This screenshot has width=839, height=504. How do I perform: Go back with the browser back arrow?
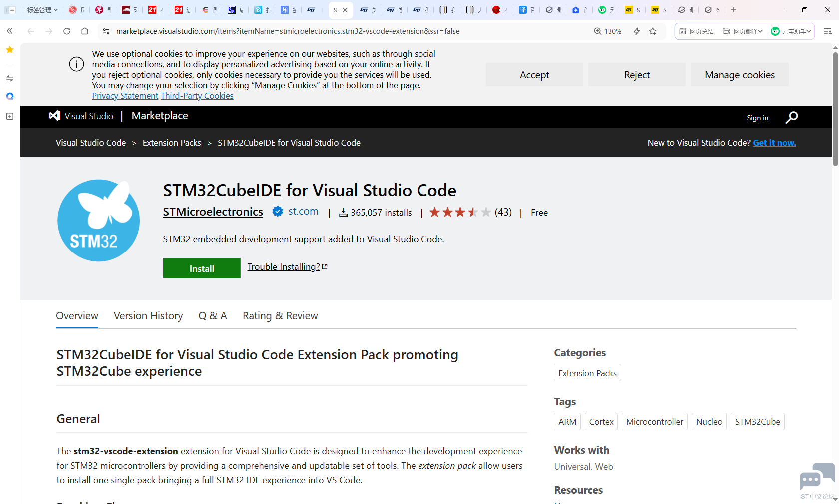coord(31,31)
